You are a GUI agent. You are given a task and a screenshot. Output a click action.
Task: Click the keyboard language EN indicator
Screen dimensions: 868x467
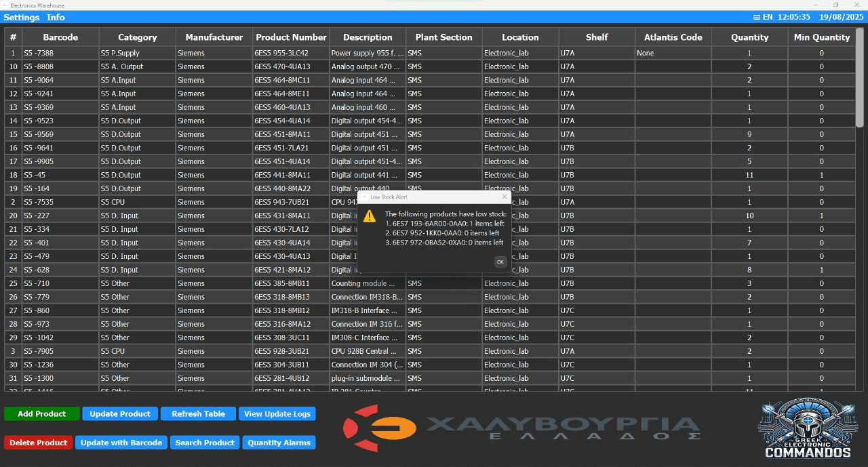[763, 17]
